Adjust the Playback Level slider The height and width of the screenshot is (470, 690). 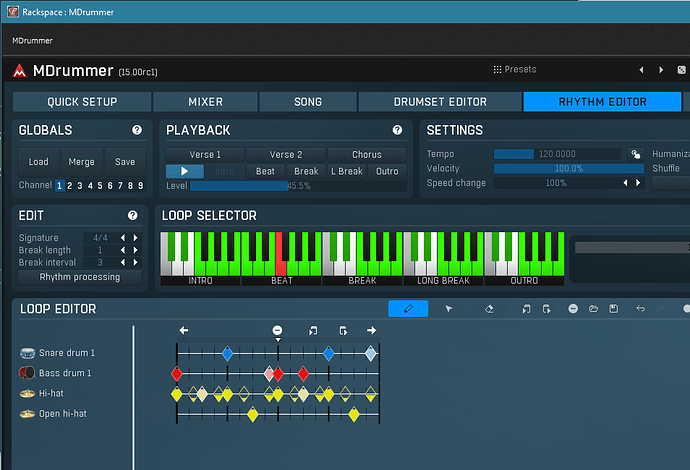(298, 186)
